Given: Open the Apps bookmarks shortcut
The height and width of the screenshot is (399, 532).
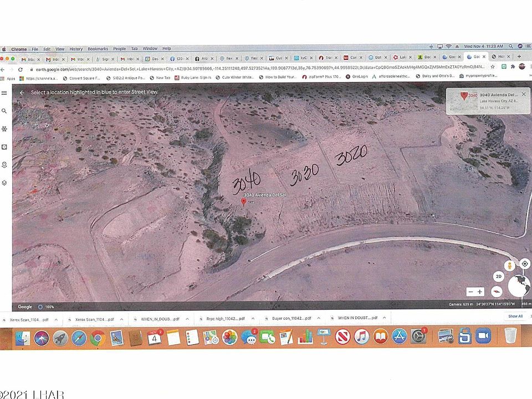Looking at the screenshot, I should pos(8,78).
